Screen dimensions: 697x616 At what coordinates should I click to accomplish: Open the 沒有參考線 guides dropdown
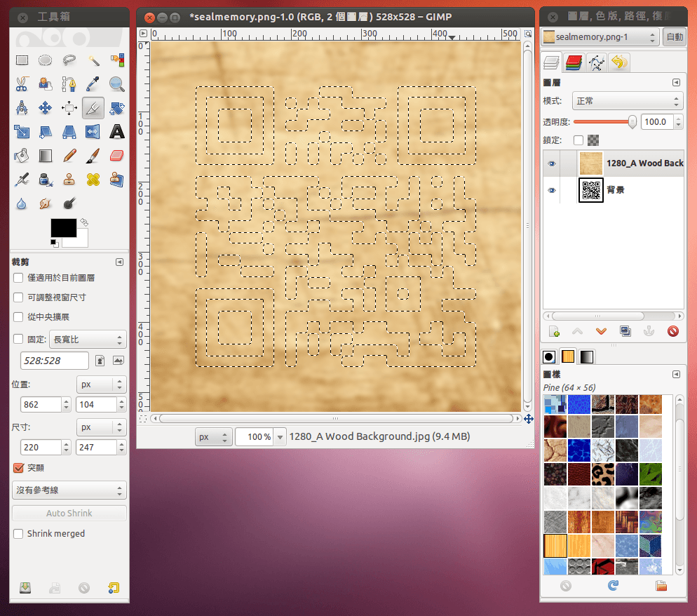69,490
